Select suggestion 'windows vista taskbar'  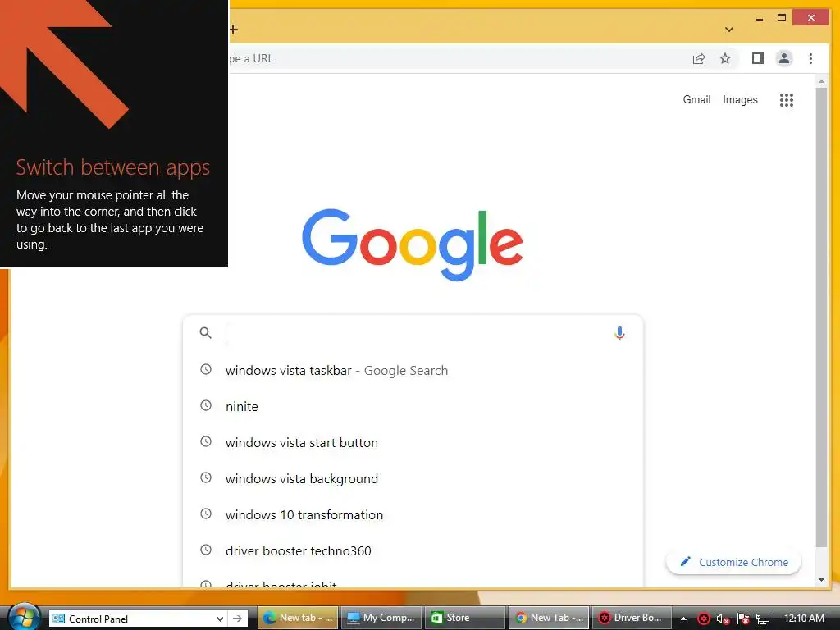pyautogui.click(x=413, y=370)
